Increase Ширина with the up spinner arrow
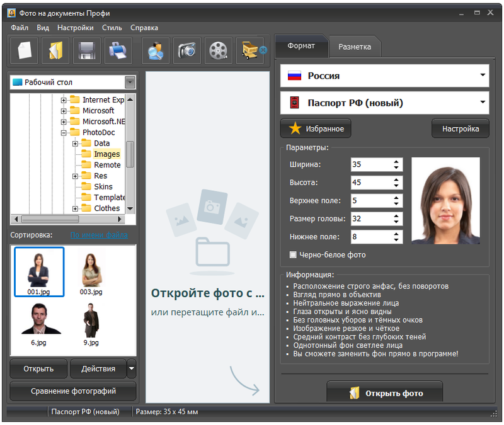The height and width of the screenshot is (425, 504). 396,161
